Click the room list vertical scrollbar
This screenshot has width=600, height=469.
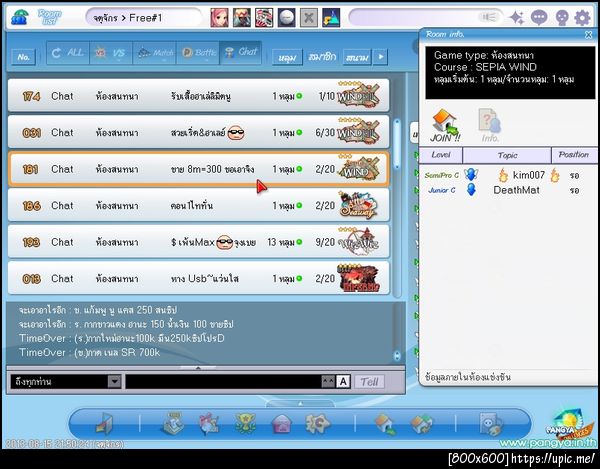click(397, 143)
